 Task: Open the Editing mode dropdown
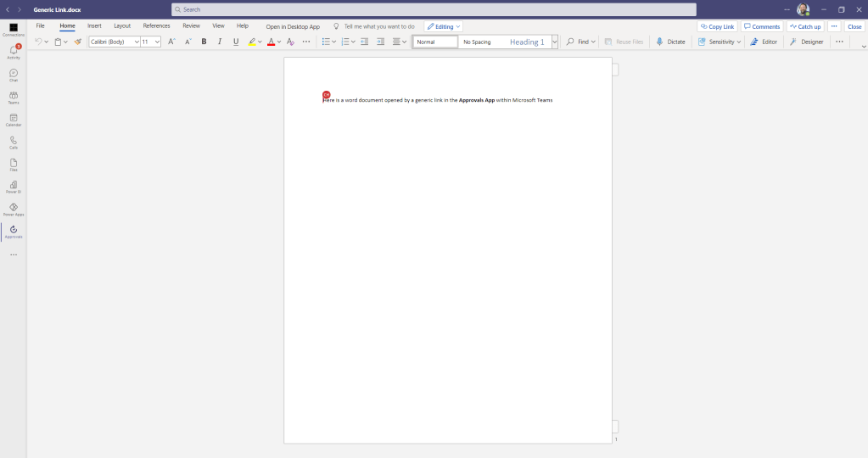tap(444, 26)
